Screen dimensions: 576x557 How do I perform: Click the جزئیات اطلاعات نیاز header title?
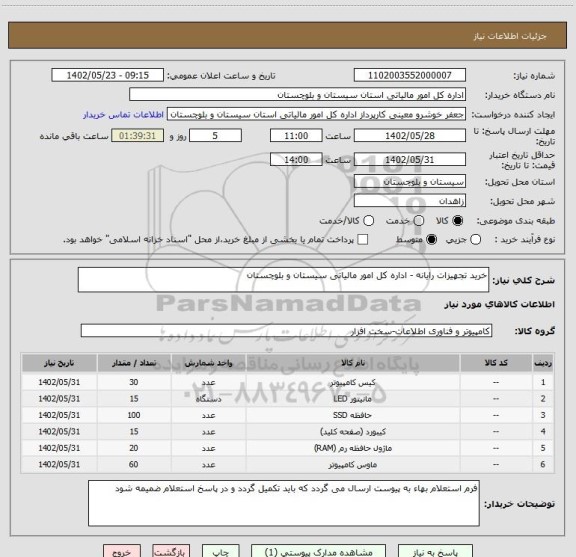[510, 36]
